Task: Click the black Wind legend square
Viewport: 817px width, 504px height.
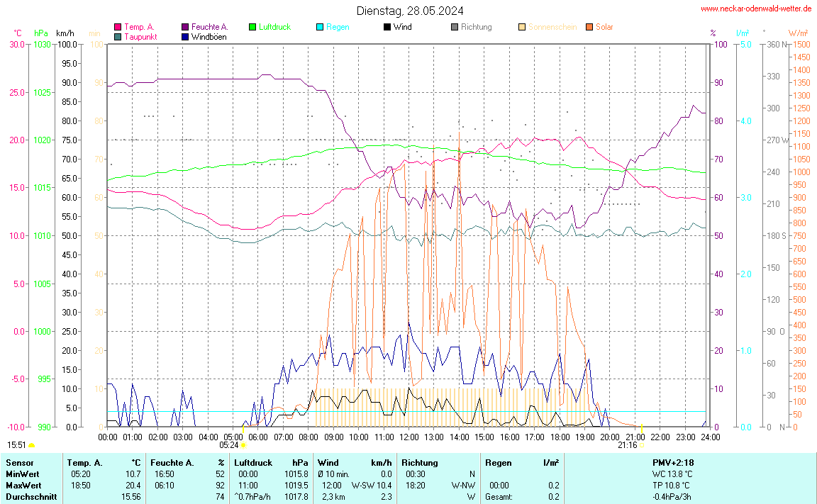Action: [387, 27]
